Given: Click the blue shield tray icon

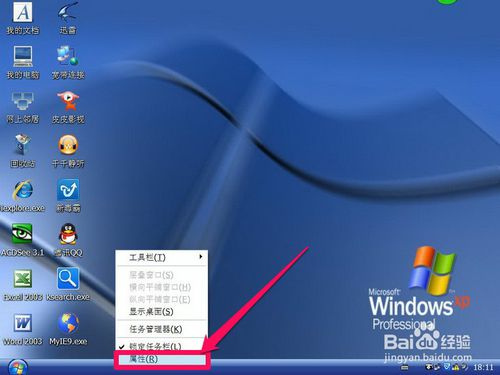Looking at the screenshot, I should [x=447, y=367].
